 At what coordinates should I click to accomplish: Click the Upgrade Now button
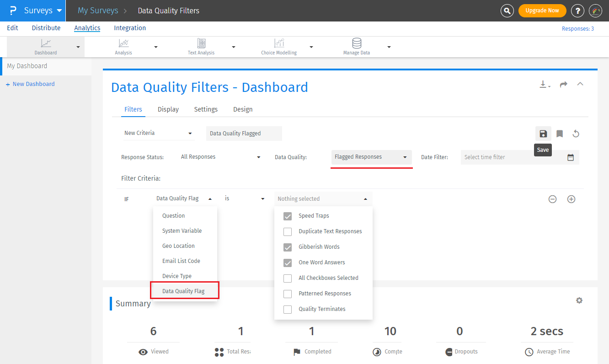point(542,11)
